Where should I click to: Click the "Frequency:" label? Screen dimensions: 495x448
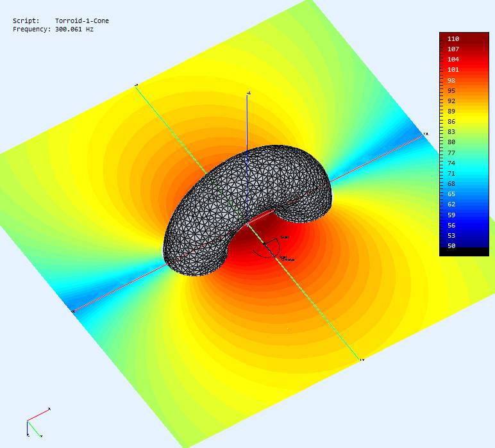click(x=32, y=29)
